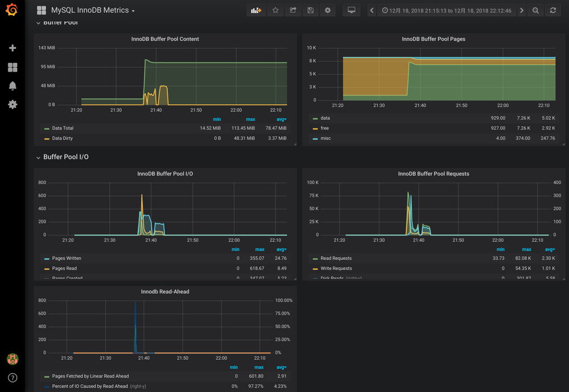
Task: Change Data Total series color swatch
Action: click(47, 128)
